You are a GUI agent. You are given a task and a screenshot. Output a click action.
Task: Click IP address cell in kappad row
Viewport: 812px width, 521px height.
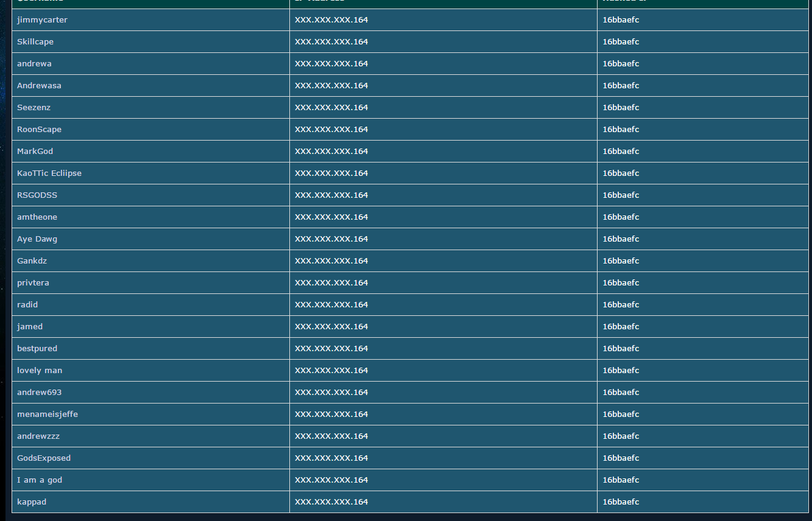pyautogui.click(x=443, y=502)
